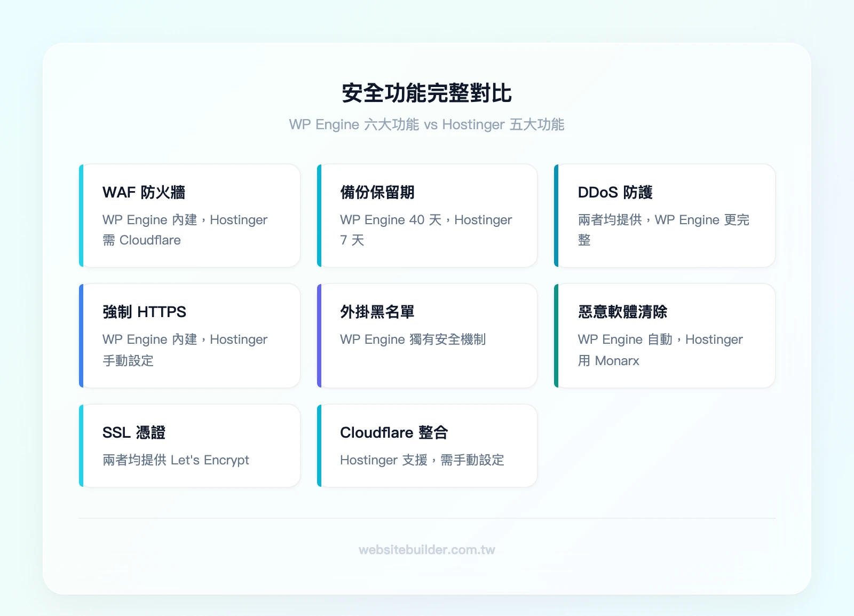Click the DDoS 防護 card title
This screenshot has width=854, height=616.
pyautogui.click(x=615, y=192)
